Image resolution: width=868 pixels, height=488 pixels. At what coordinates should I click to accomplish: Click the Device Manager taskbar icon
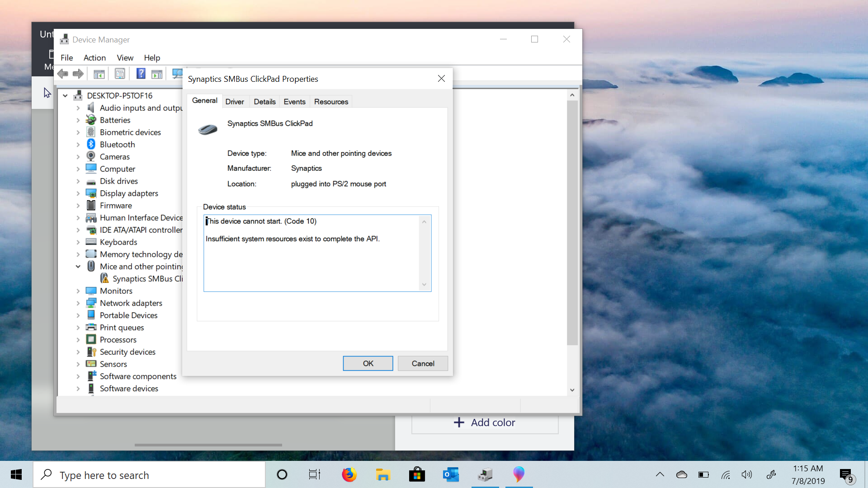click(485, 474)
